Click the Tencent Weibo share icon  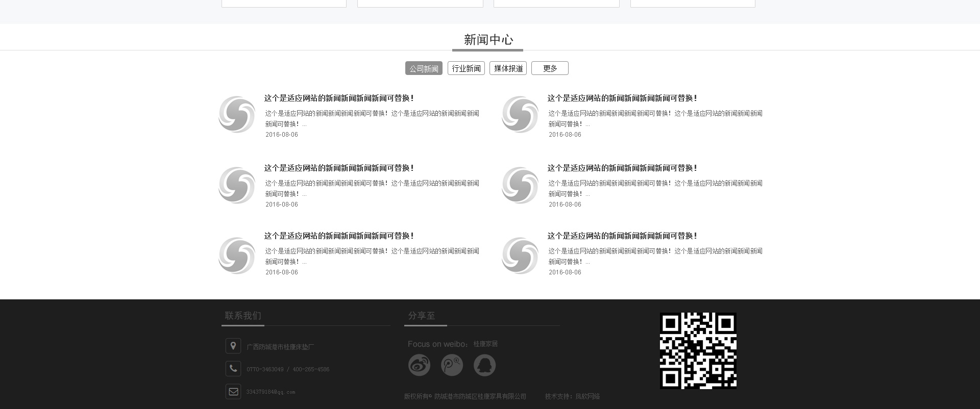(452, 365)
